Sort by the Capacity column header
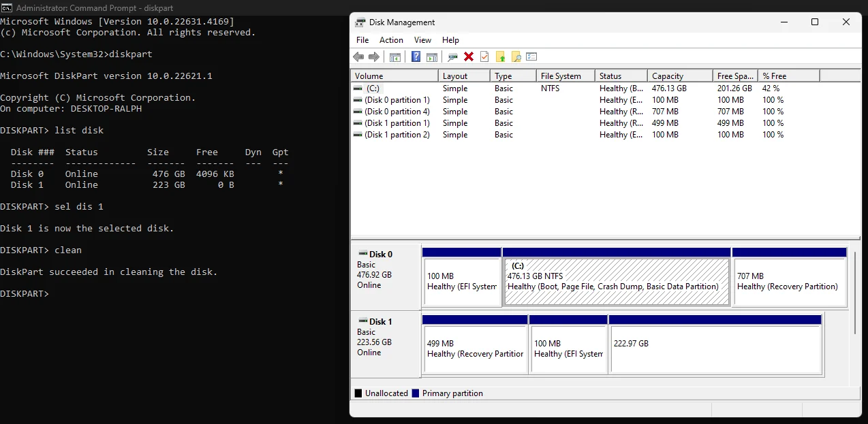The width and height of the screenshot is (868, 424). tap(680, 76)
